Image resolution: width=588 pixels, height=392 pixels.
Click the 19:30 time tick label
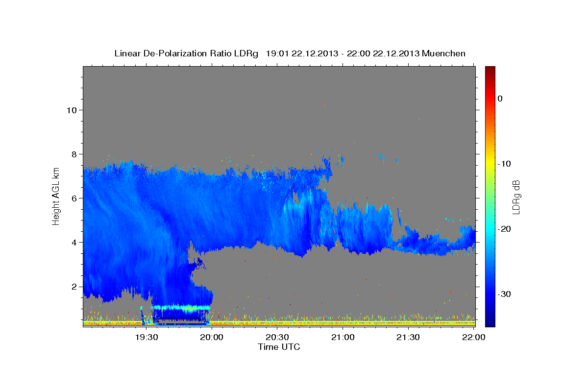pos(147,338)
